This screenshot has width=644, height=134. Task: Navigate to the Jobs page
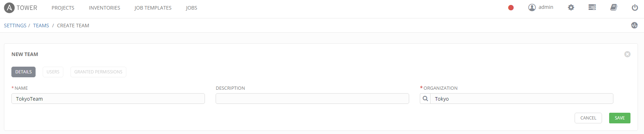(191, 8)
